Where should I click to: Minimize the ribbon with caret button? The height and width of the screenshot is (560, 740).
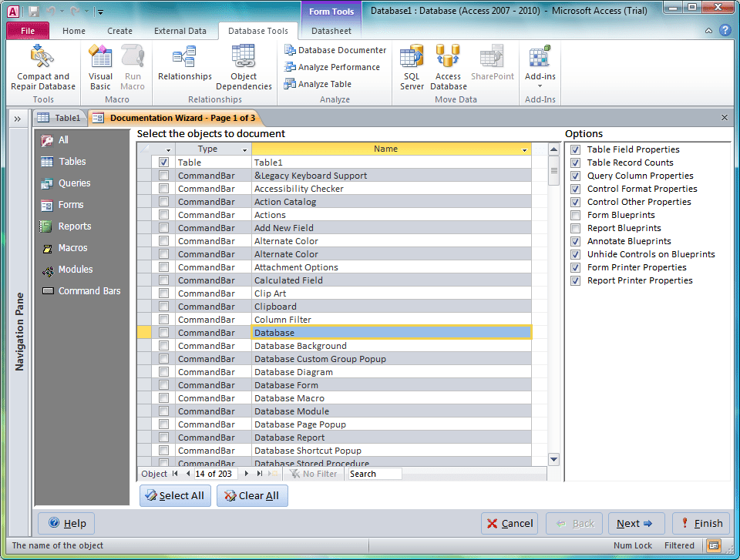pos(709,31)
